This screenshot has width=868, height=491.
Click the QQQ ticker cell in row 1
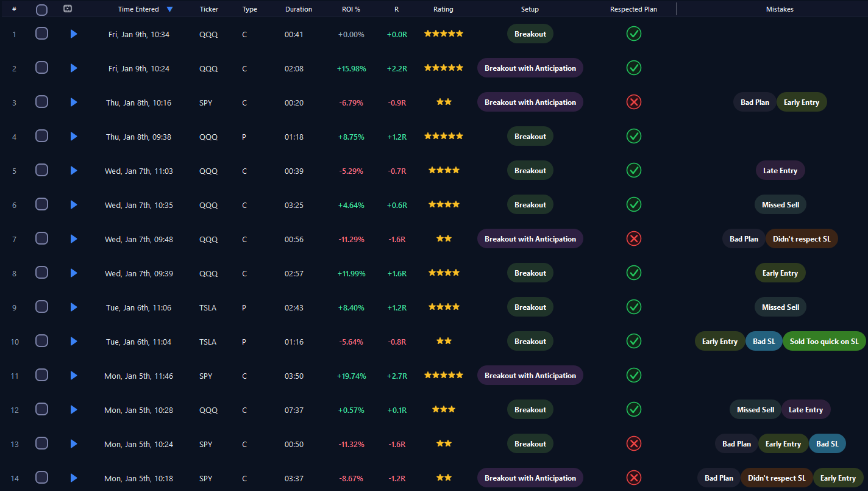point(208,34)
